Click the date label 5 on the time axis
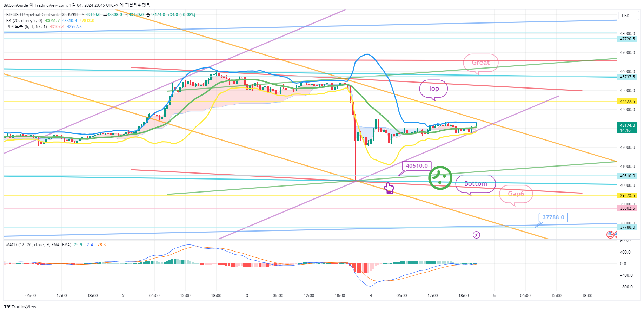 494,296
